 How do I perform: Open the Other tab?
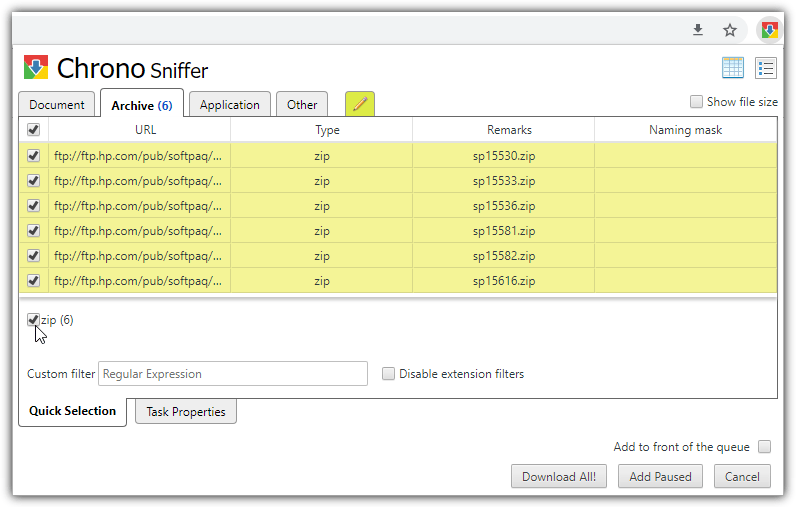pos(302,105)
